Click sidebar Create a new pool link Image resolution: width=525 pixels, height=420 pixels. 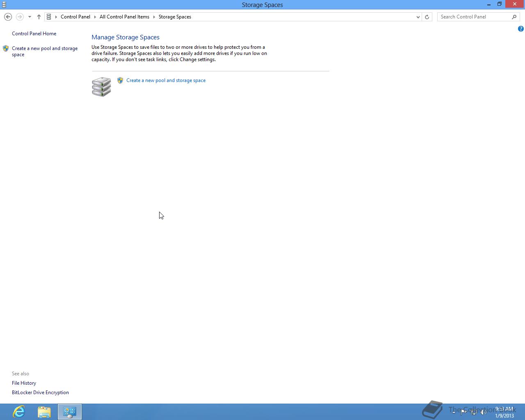45,51
